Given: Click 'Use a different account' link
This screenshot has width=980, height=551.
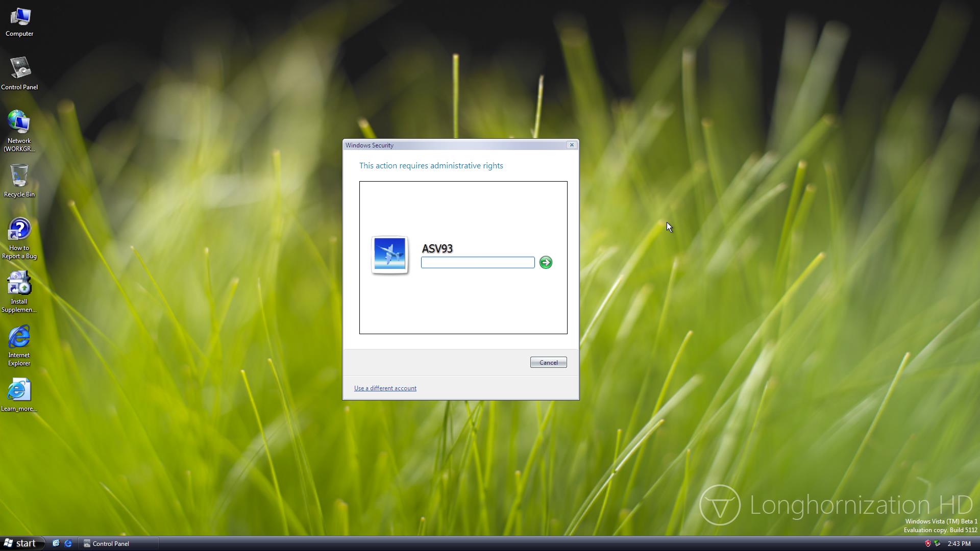Looking at the screenshot, I should (x=385, y=388).
